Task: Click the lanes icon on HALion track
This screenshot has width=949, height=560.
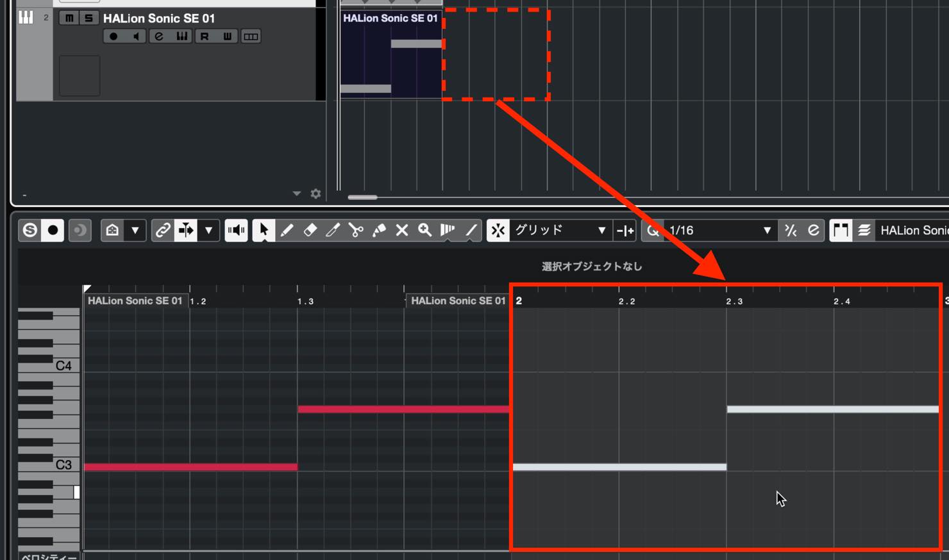Action: (x=251, y=37)
